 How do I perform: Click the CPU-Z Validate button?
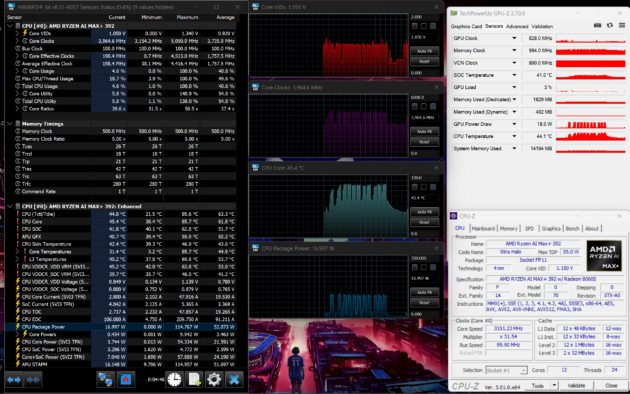point(576,386)
